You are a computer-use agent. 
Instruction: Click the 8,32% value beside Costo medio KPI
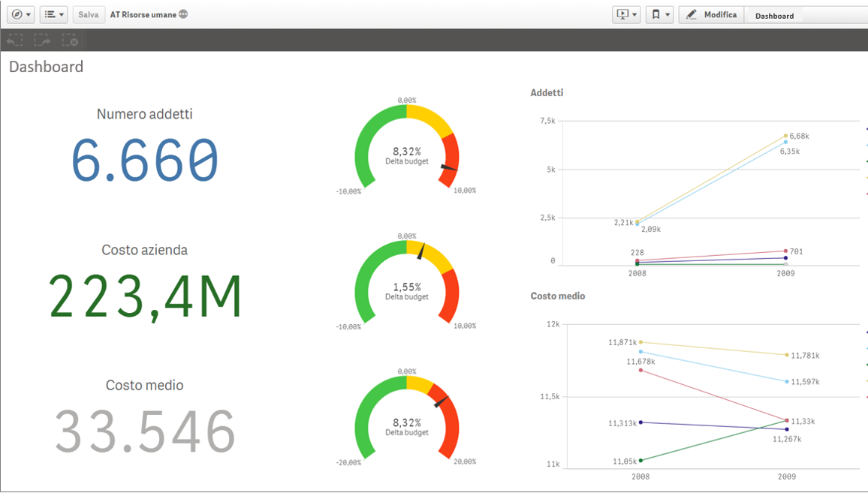pos(407,422)
